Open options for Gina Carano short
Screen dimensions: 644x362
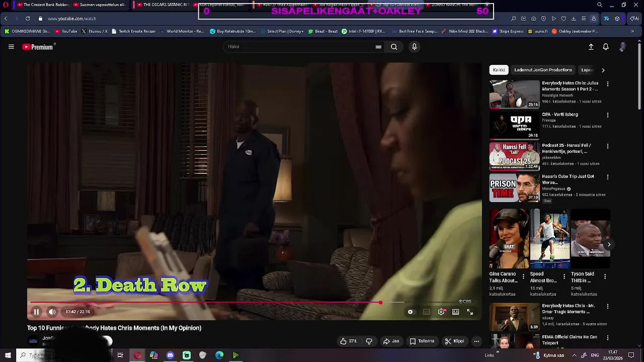tap(523, 277)
